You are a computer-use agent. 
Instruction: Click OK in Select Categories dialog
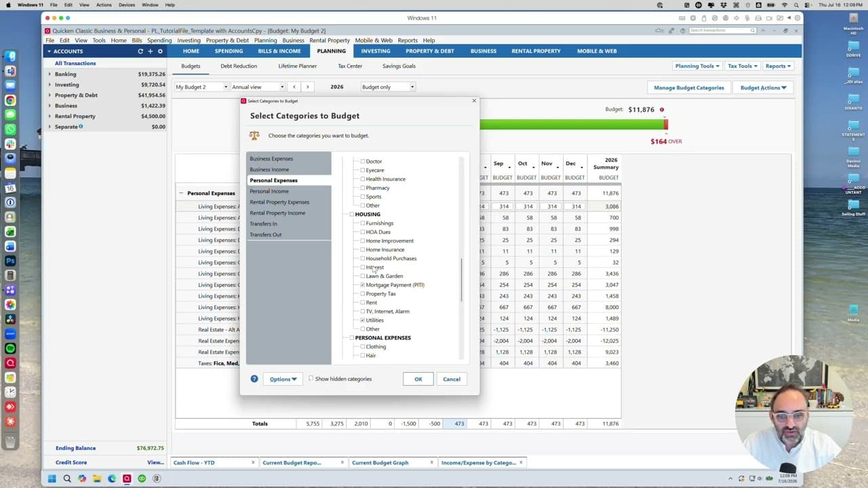coord(418,379)
